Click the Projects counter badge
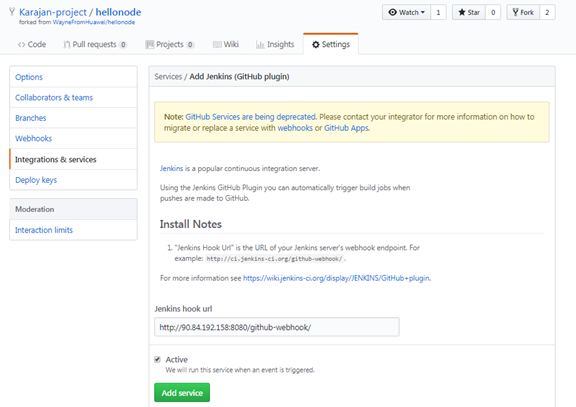This screenshot has width=576, height=407. (x=190, y=44)
